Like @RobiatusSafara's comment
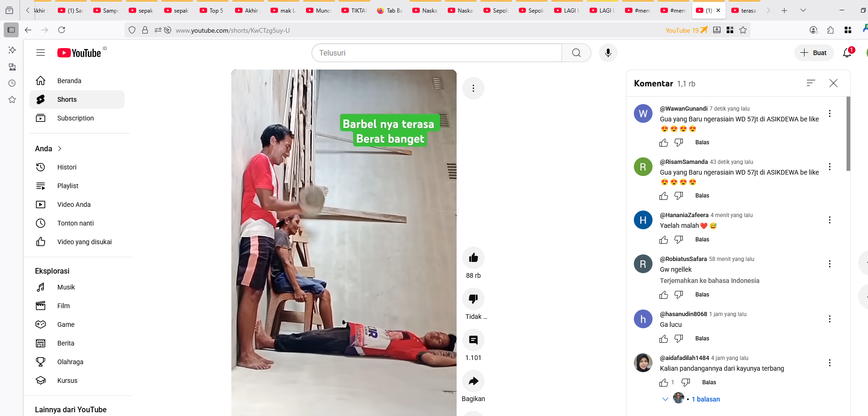This screenshot has width=868, height=416. click(x=664, y=295)
